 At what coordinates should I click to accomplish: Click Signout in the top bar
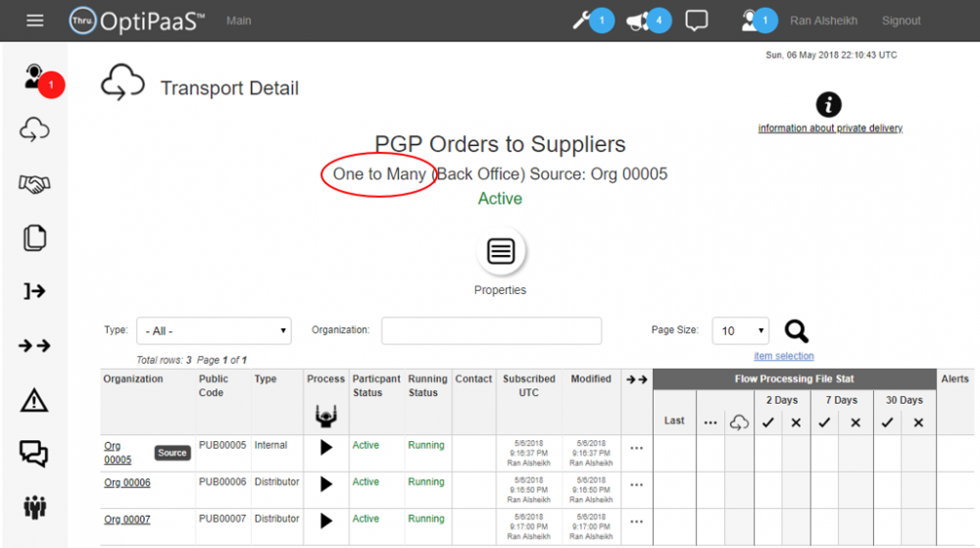point(901,21)
